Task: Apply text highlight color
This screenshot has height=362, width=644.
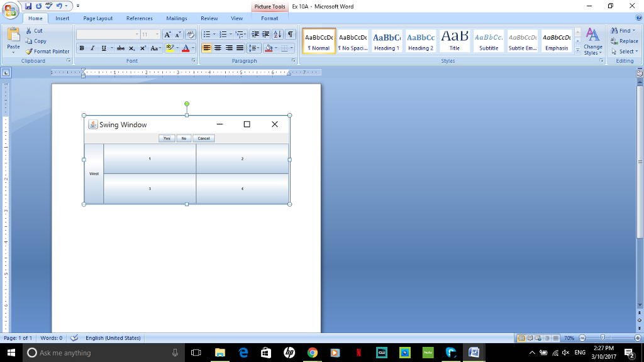Action: point(169,48)
